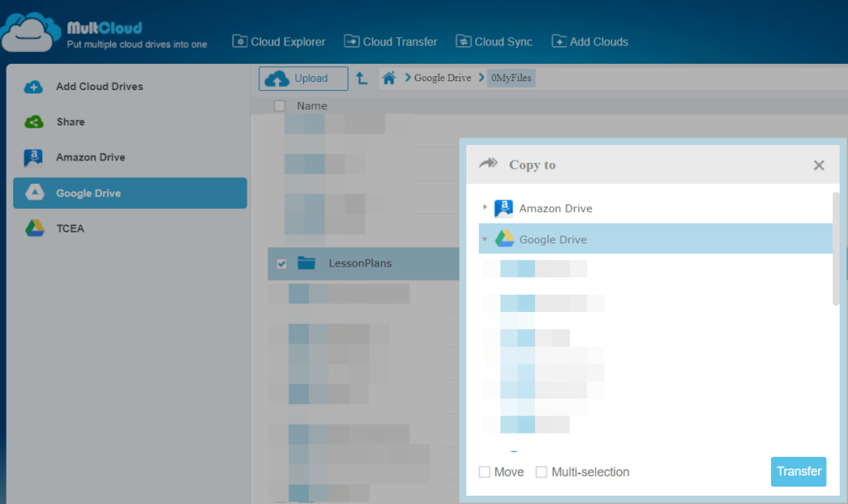Click the green Share cloud icon
The image size is (848, 504).
(34, 122)
